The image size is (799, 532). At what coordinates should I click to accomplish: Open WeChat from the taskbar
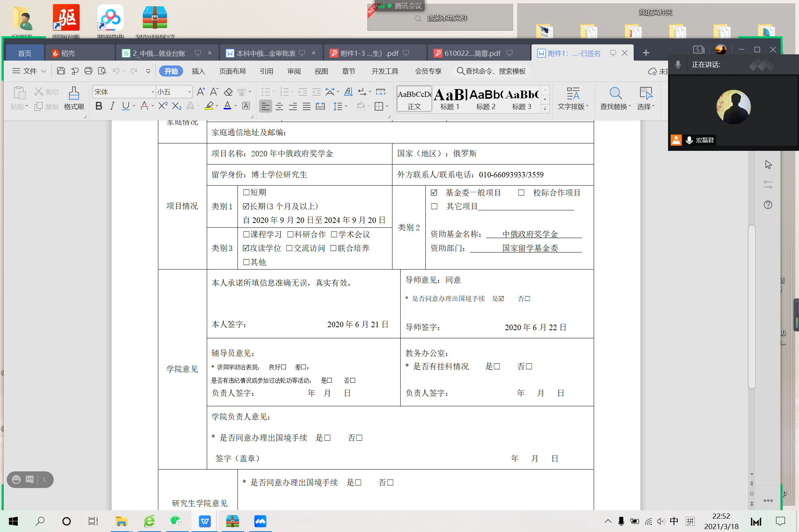(x=176, y=521)
